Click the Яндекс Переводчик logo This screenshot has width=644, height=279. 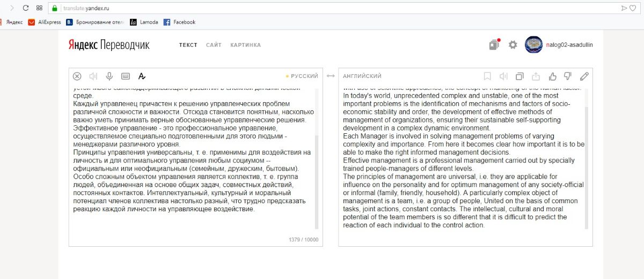[109, 45]
